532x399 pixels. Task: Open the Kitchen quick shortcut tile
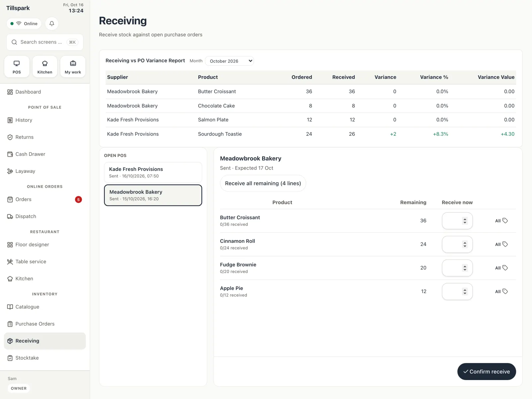(x=45, y=66)
